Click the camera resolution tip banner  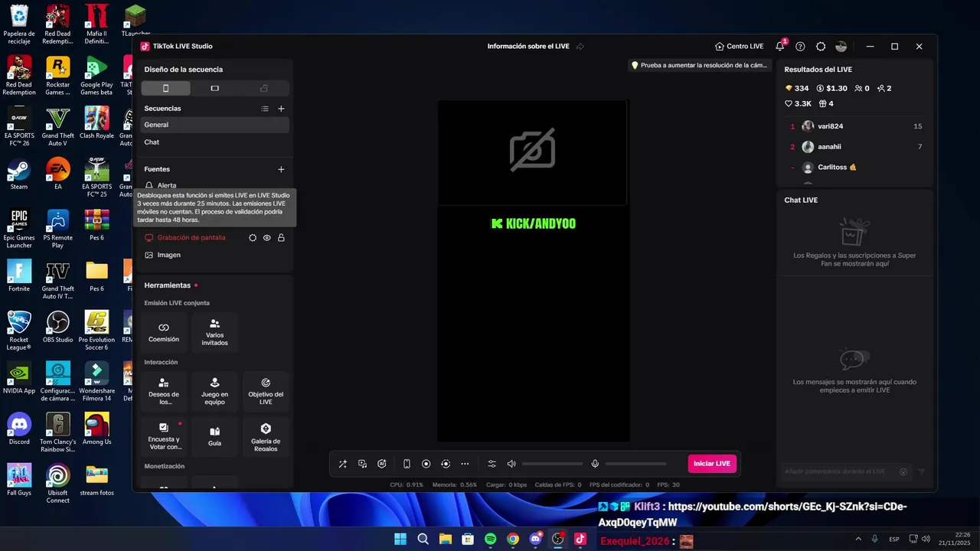[698, 66]
